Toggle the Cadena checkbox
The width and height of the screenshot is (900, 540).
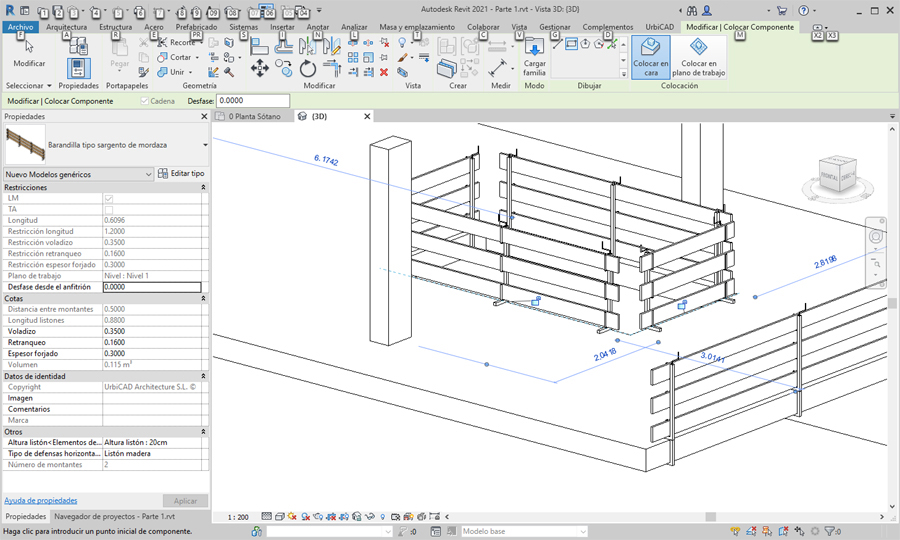tap(145, 101)
